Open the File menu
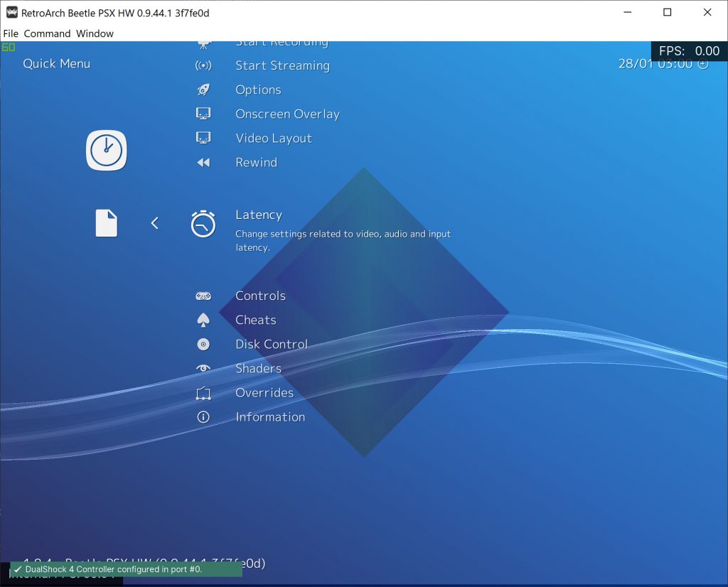 pos(11,33)
